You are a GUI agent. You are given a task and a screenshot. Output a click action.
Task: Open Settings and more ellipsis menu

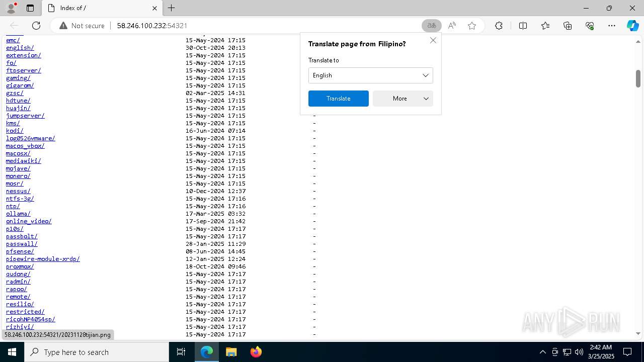(612, 26)
